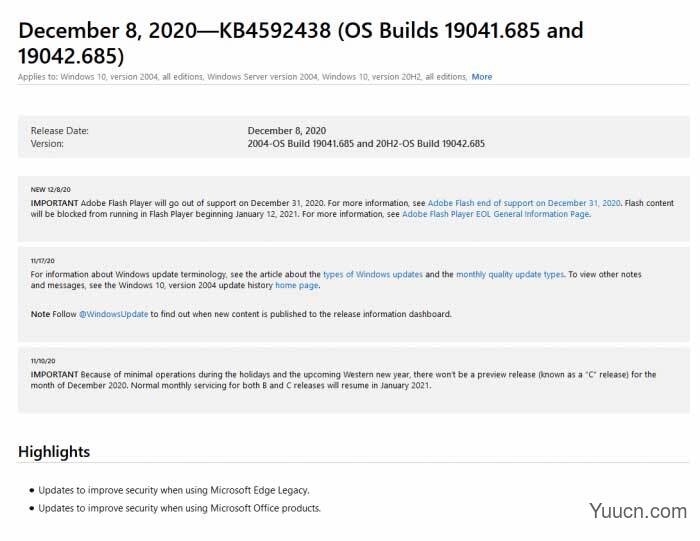Click the Version build number text
Image resolution: width=700 pixels, height=541 pixels.
tap(366, 144)
